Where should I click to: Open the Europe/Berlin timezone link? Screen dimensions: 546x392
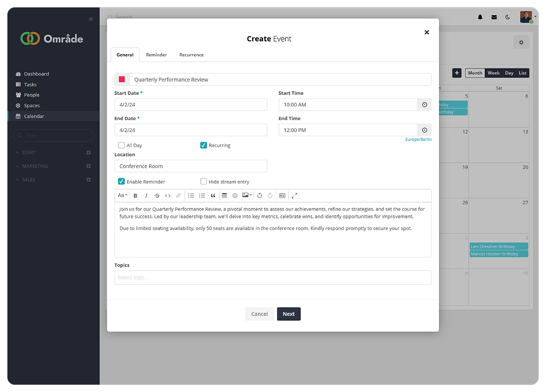click(418, 139)
